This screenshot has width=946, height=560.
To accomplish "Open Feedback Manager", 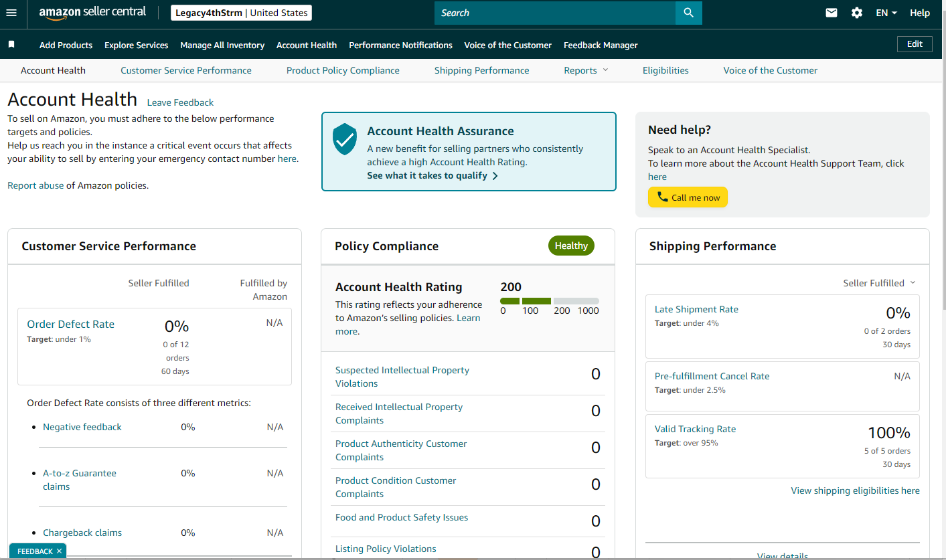I will [x=601, y=45].
